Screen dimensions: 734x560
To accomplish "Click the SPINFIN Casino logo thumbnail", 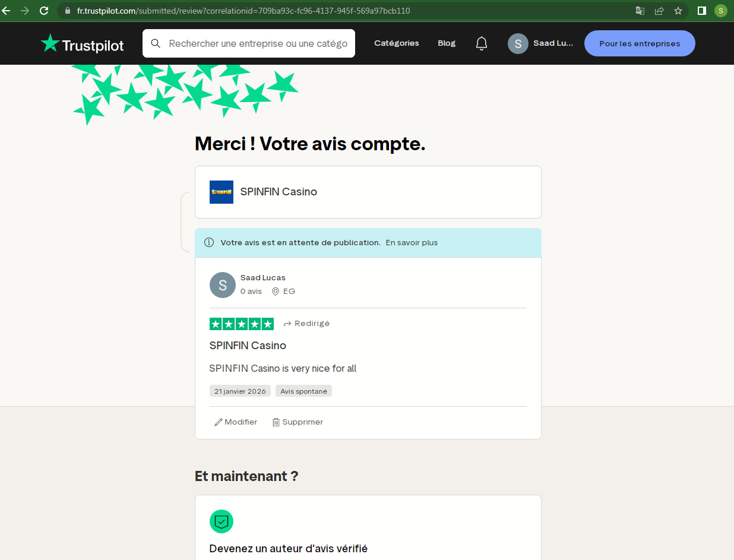I will click(222, 192).
